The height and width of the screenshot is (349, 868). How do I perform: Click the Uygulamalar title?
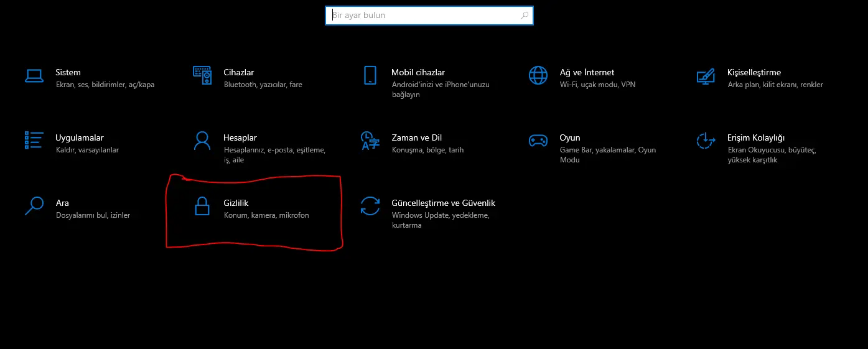[x=80, y=137]
